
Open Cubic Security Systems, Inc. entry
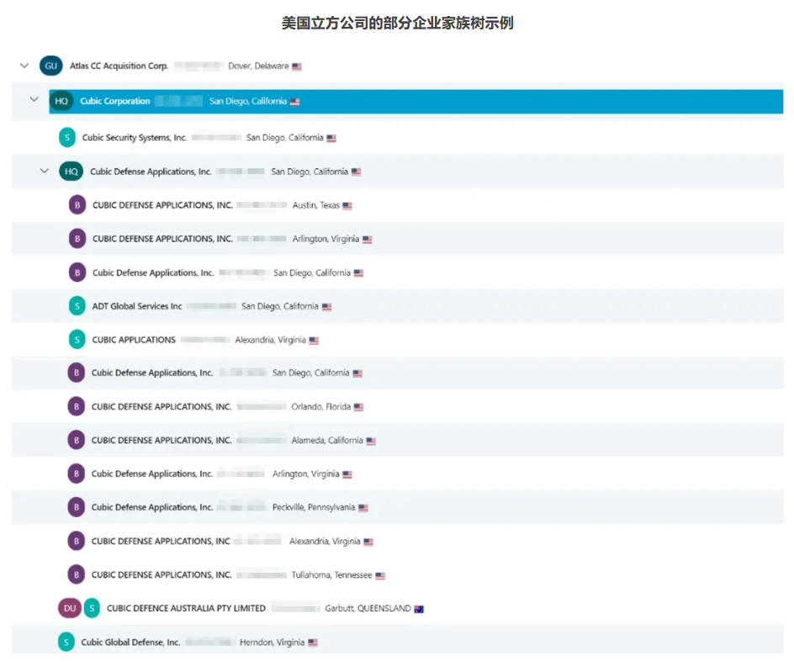pyautogui.click(x=135, y=138)
